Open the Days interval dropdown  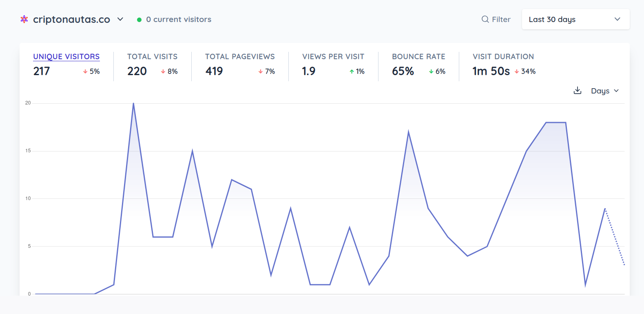pyautogui.click(x=604, y=91)
